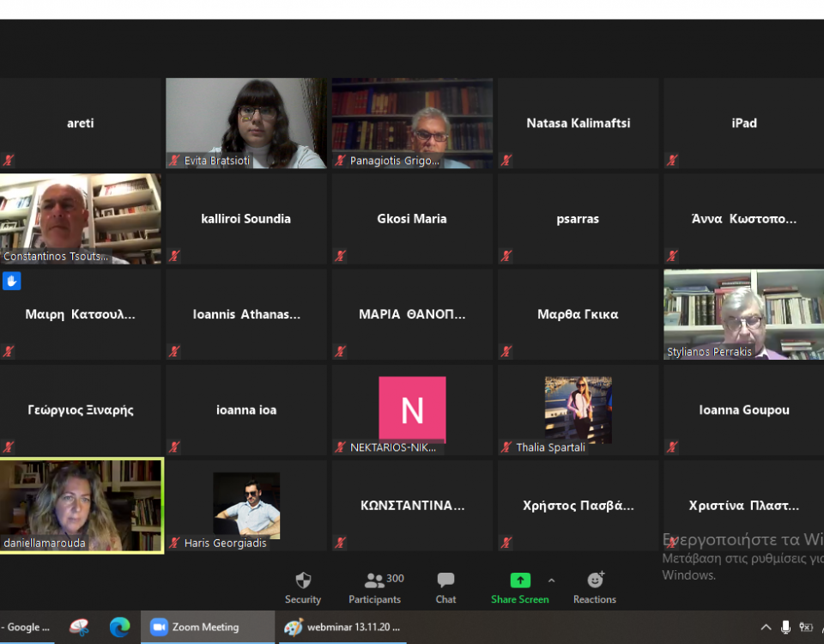Click muted mic icon on ΚΩΝΣΤΑΝΤΙΝΑ tile
Screen dimensions: 824x644
[340, 543]
